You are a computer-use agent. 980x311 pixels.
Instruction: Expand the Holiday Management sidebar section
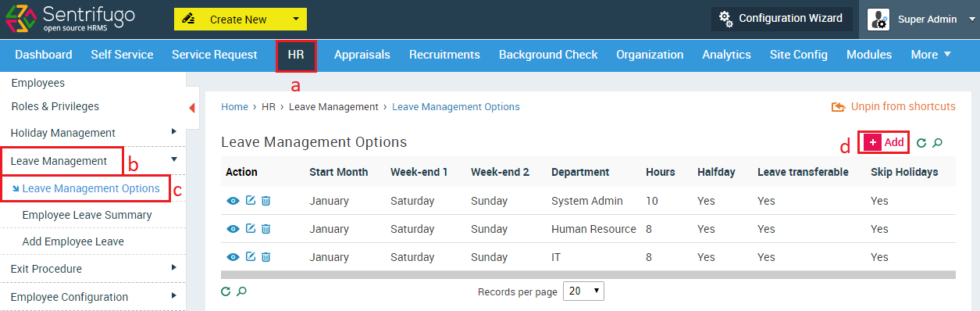coord(93,133)
